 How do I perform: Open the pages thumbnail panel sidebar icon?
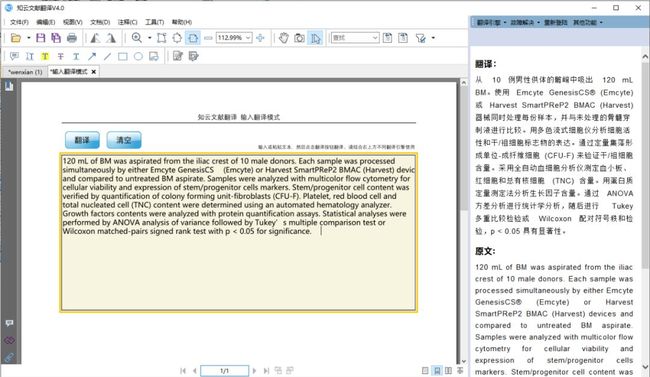point(9,86)
